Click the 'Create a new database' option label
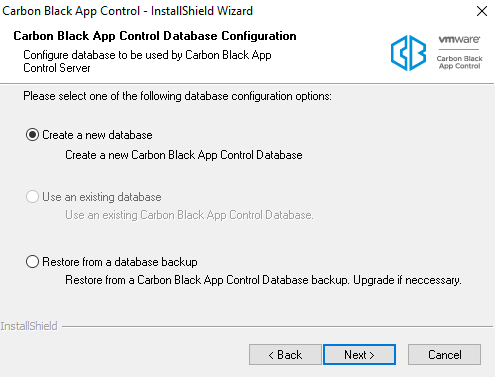The height and width of the screenshot is (377, 495). tap(97, 135)
